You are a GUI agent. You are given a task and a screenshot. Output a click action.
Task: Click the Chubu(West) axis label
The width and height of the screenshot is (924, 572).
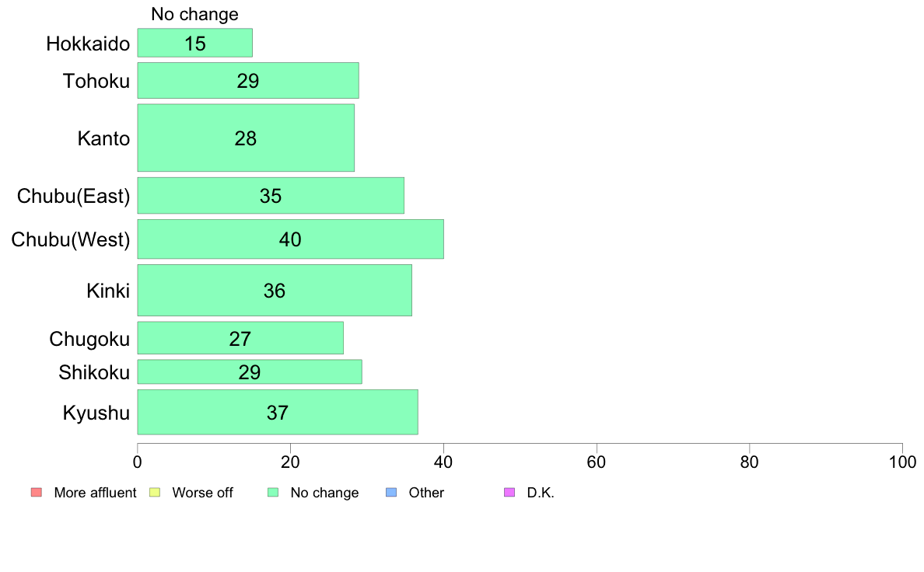tap(71, 239)
